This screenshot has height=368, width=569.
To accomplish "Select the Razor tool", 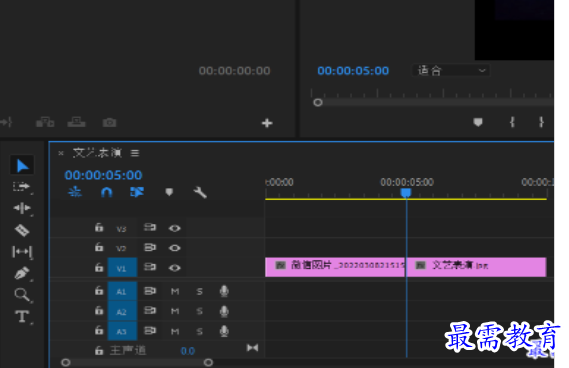I will pyautogui.click(x=22, y=230).
